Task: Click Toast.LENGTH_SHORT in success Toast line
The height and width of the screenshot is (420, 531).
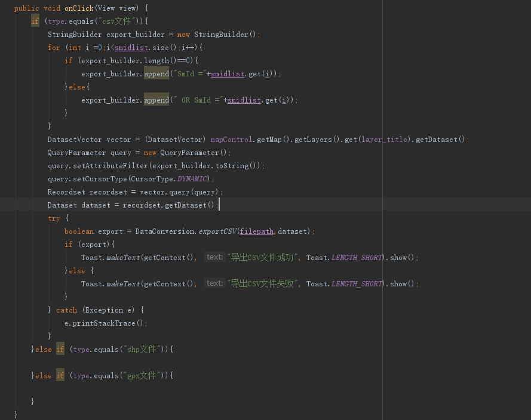Action: pyautogui.click(x=344, y=258)
